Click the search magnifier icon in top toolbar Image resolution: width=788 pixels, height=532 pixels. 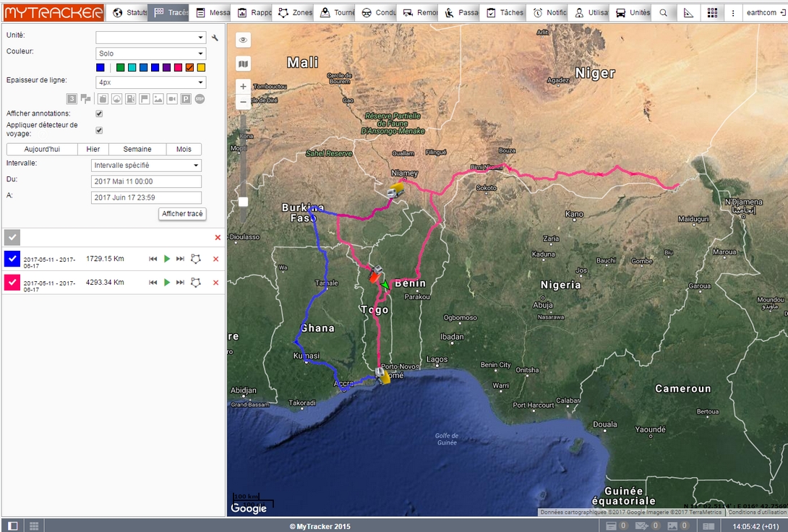coord(663,13)
